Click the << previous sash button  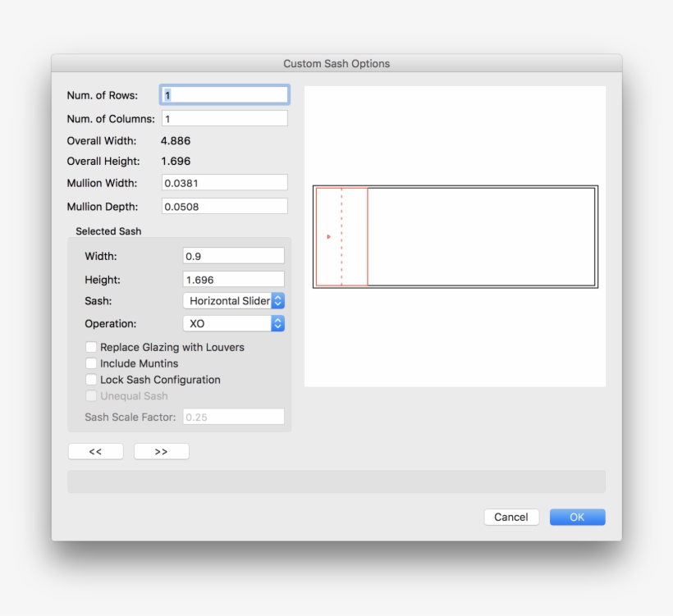(95, 450)
